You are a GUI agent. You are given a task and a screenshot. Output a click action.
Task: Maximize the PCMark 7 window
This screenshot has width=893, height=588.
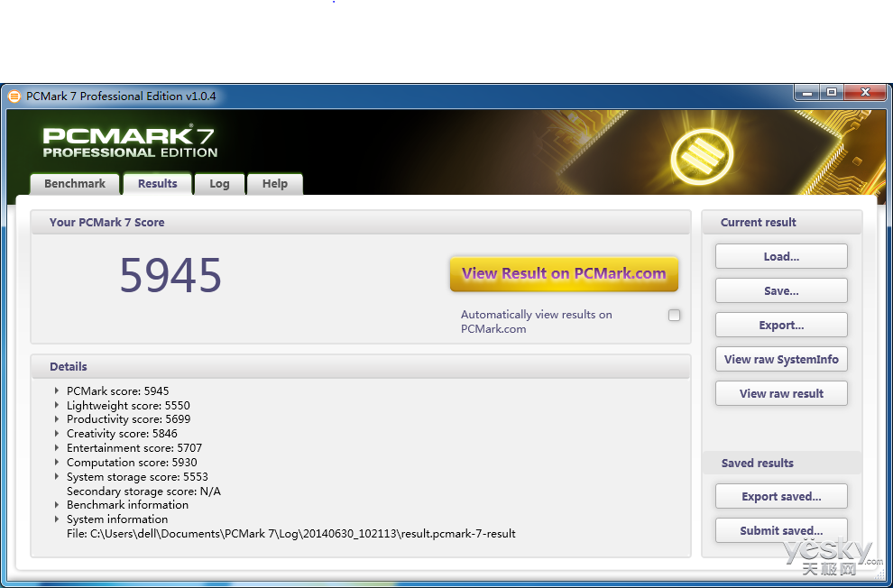832,92
